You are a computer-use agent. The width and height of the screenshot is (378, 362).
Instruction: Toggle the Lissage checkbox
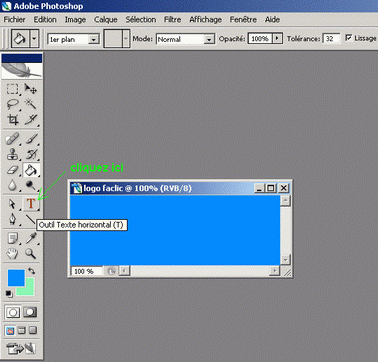348,38
